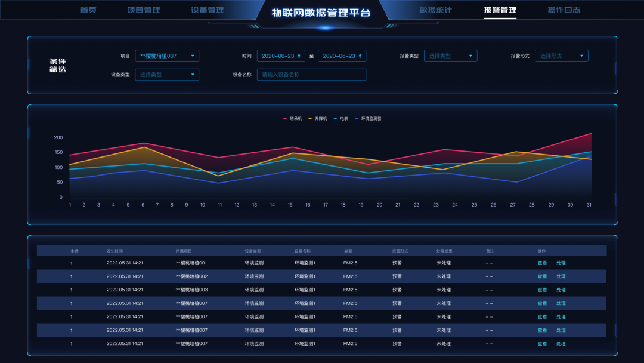
Task: Expand the 设备类型 dropdown
Action: (x=167, y=75)
